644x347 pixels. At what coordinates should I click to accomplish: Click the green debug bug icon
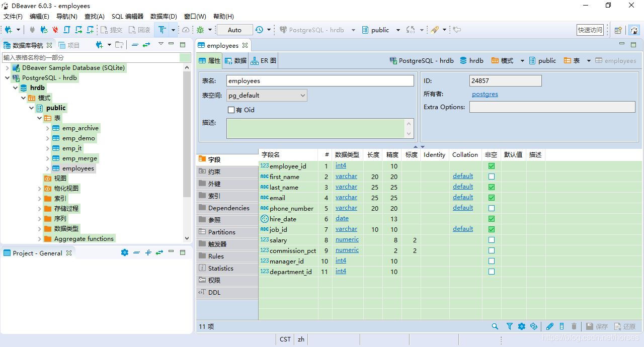200,30
